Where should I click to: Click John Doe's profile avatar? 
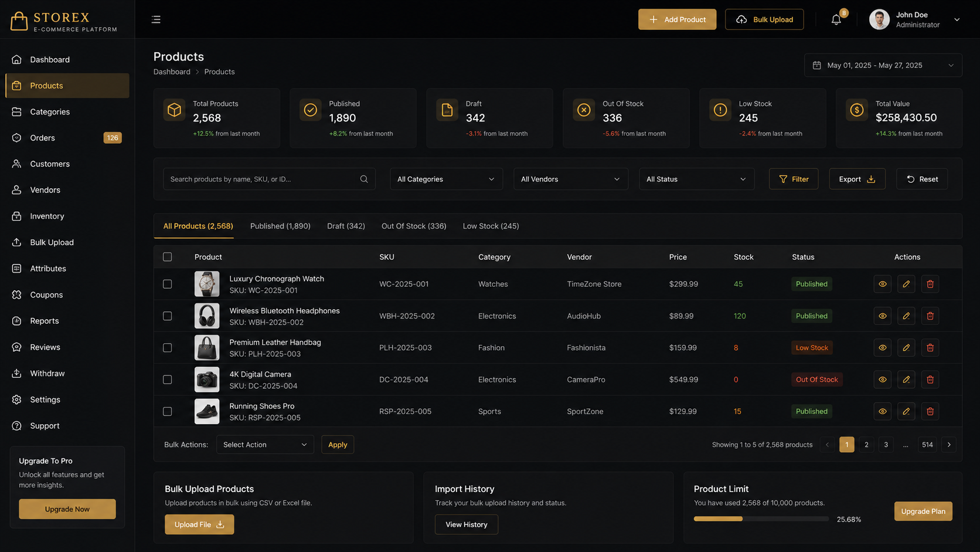pos(879,19)
